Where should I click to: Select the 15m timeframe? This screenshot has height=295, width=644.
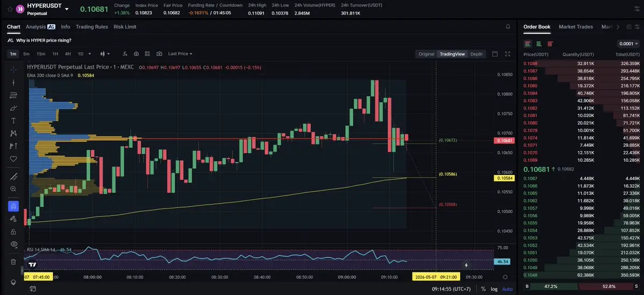tap(41, 54)
